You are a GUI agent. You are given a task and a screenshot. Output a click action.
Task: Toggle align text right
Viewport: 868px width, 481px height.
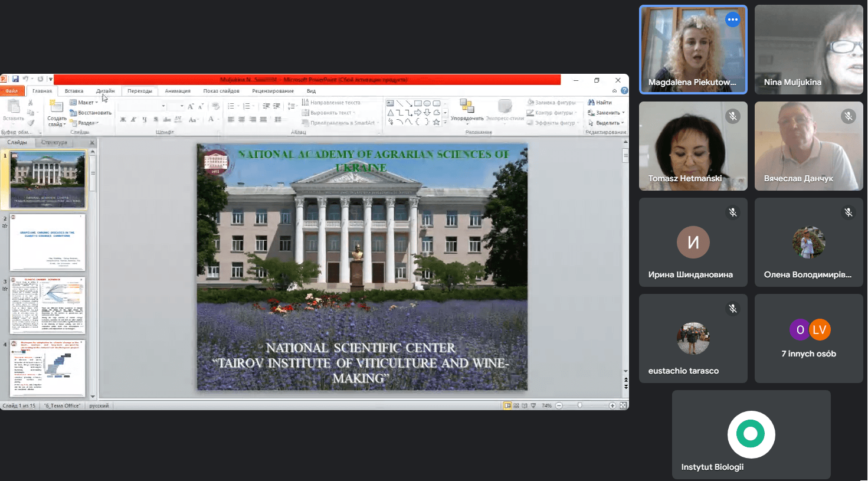253,119
